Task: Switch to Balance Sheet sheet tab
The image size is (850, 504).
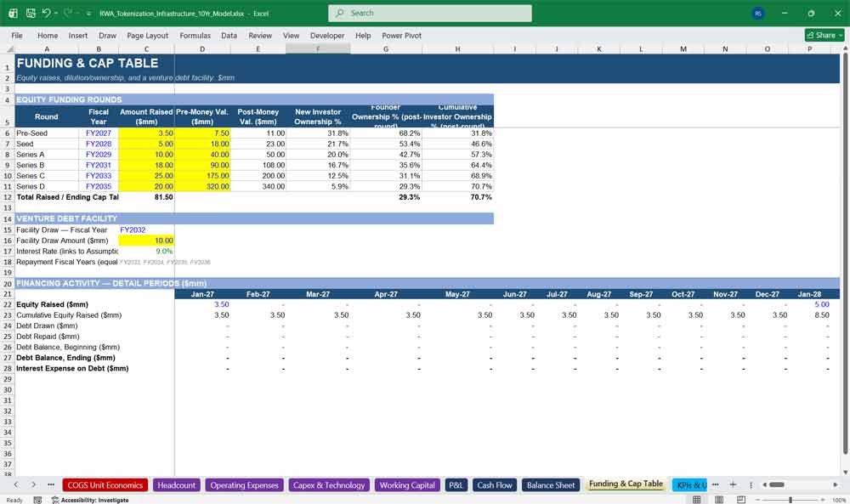Action: click(x=551, y=485)
